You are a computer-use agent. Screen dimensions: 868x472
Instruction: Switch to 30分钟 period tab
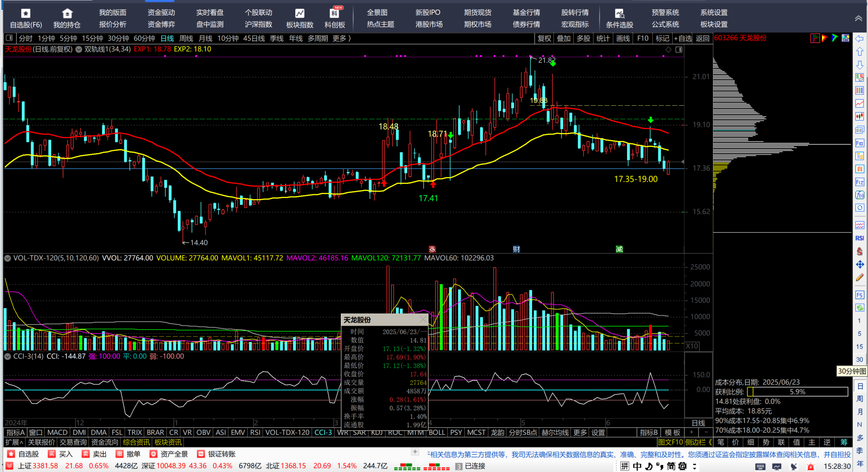(x=118, y=38)
